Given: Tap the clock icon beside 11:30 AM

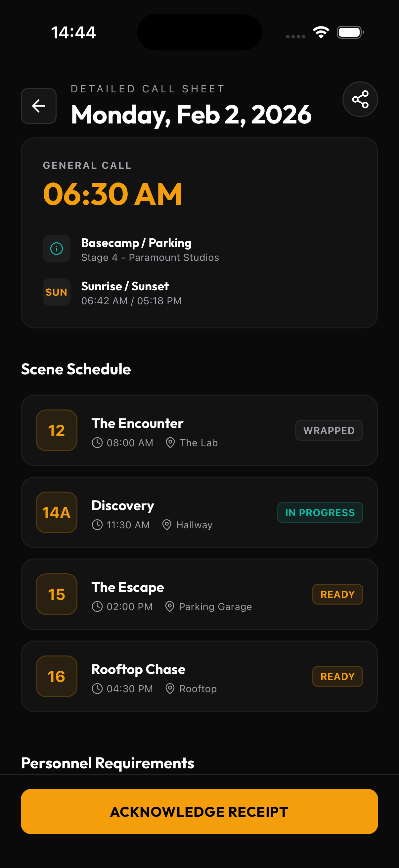Looking at the screenshot, I should tap(97, 525).
